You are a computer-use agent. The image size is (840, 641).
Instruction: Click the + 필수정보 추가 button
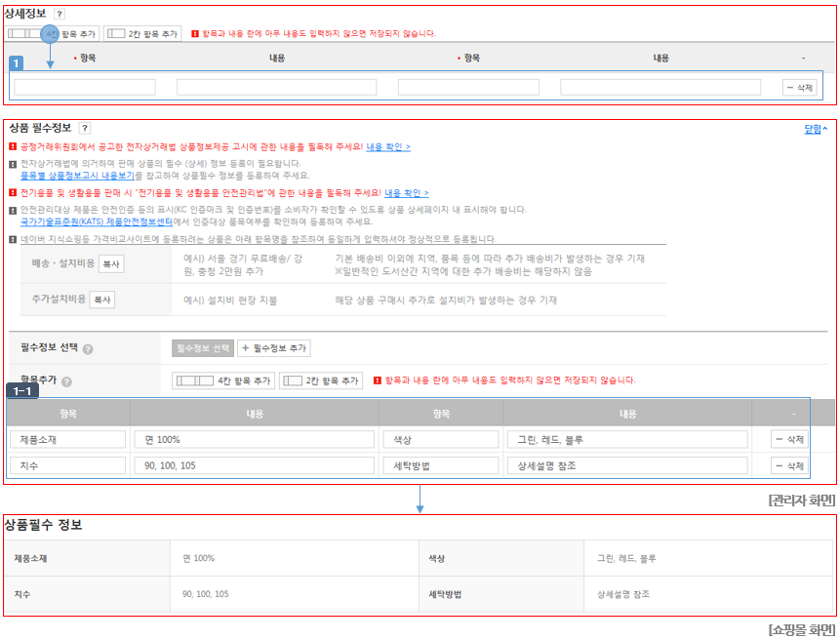click(274, 348)
